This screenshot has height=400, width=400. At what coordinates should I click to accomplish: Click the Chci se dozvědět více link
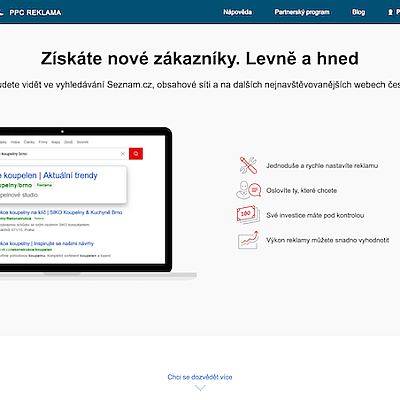(x=200, y=377)
